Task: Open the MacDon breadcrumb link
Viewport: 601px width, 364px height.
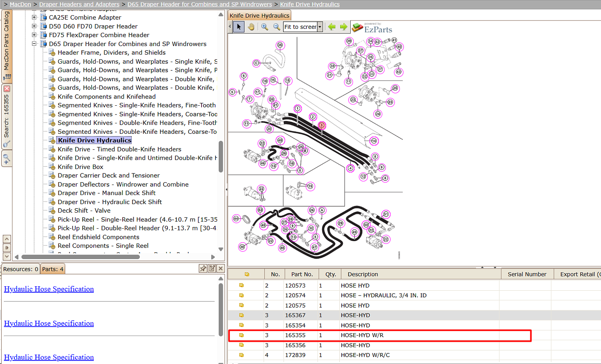Action: click(x=20, y=4)
